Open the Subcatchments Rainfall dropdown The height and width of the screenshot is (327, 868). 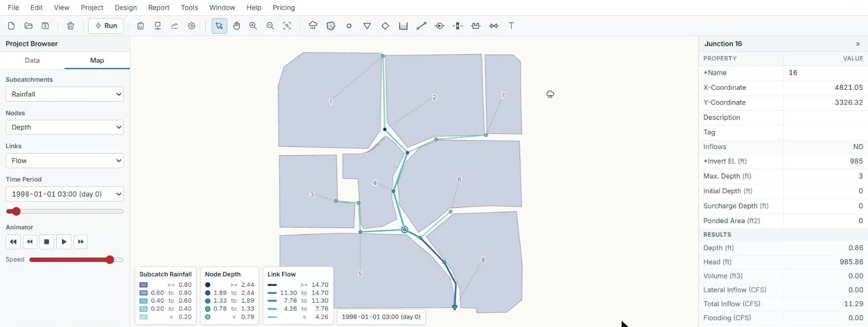tap(65, 94)
